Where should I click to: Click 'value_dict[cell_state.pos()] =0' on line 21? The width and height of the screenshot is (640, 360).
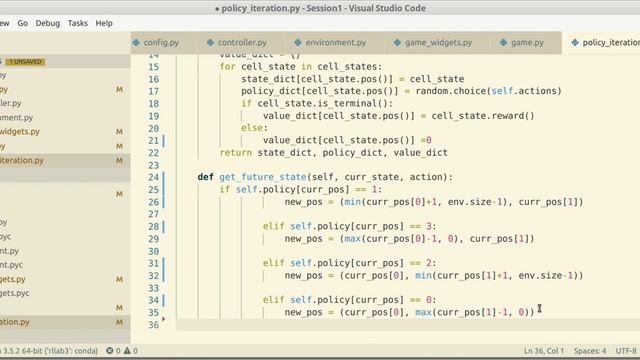[347, 140]
